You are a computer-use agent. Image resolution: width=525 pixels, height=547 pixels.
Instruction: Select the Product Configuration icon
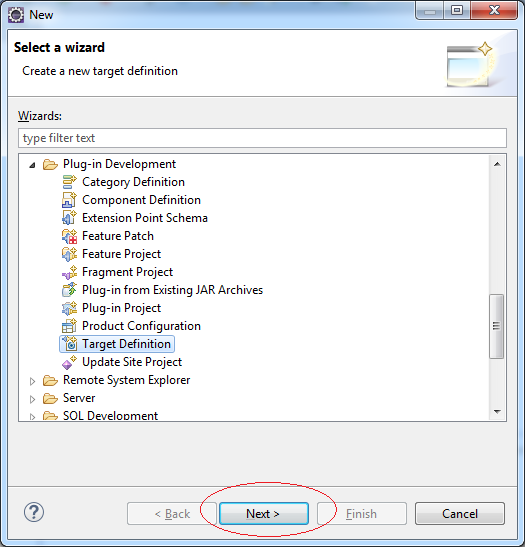(69, 326)
